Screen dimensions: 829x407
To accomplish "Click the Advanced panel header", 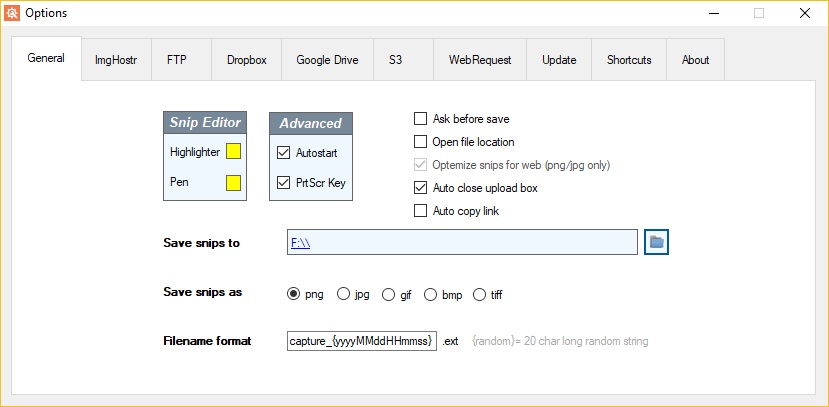I will 311,123.
